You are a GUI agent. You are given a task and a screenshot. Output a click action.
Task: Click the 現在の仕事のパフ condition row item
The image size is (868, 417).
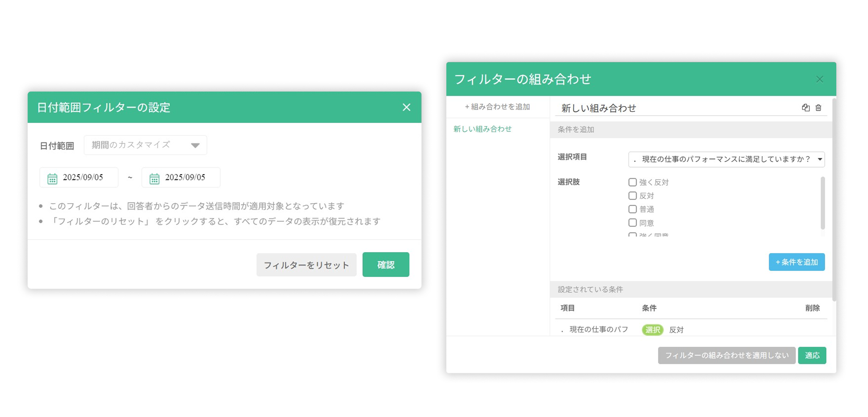pyautogui.click(x=595, y=330)
